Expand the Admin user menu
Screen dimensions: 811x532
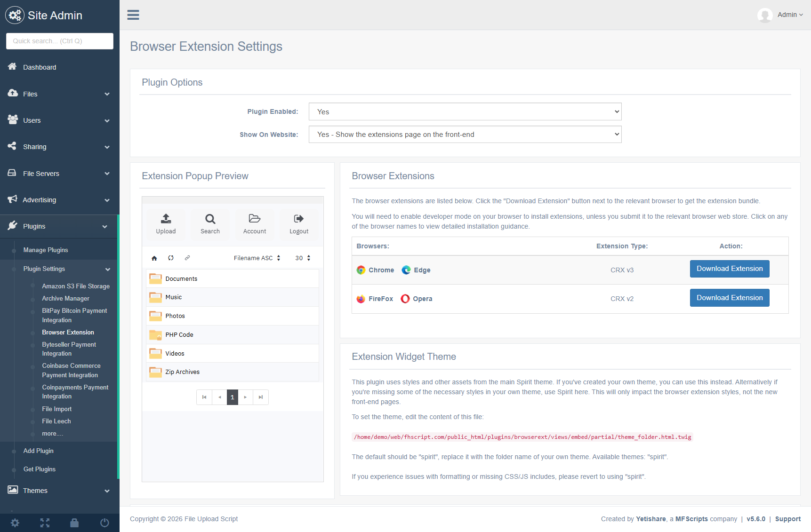coord(790,15)
